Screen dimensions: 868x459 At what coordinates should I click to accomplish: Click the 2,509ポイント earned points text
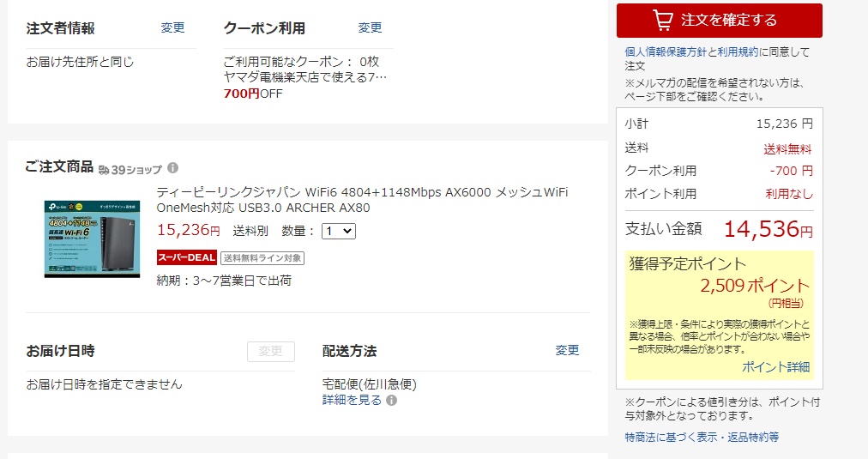click(x=755, y=286)
